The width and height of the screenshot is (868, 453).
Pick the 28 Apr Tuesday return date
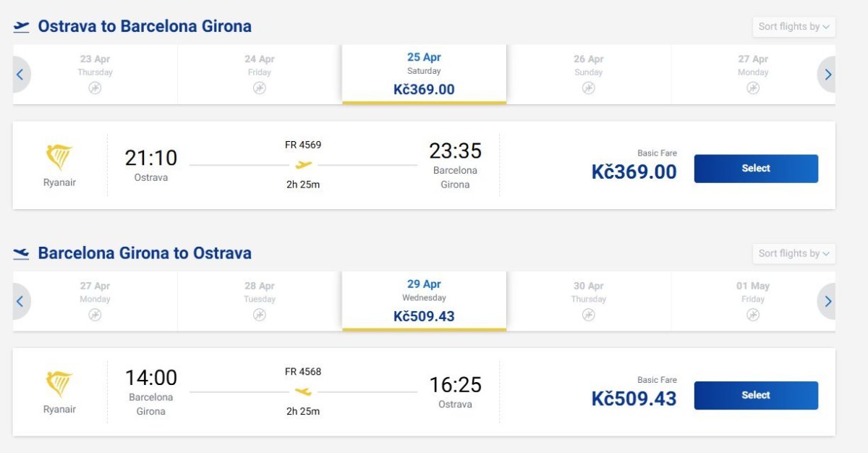[260, 300]
